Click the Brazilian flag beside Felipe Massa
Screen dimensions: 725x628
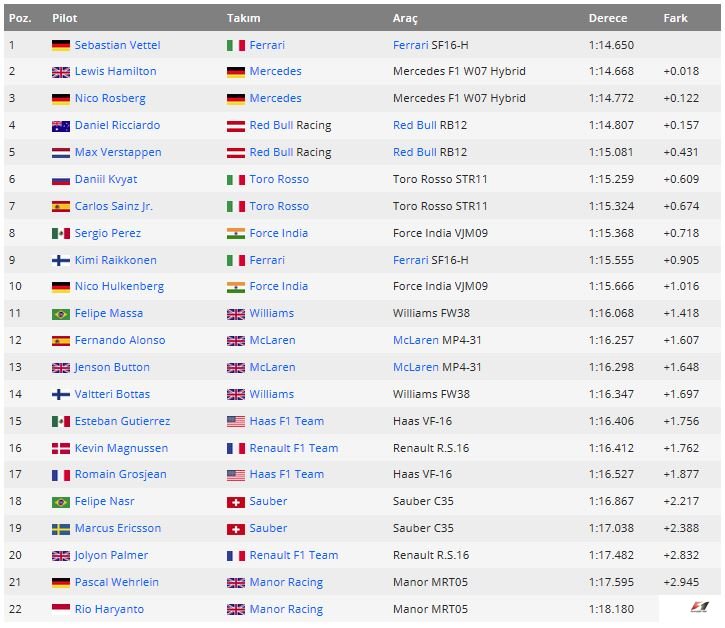pos(61,314)
